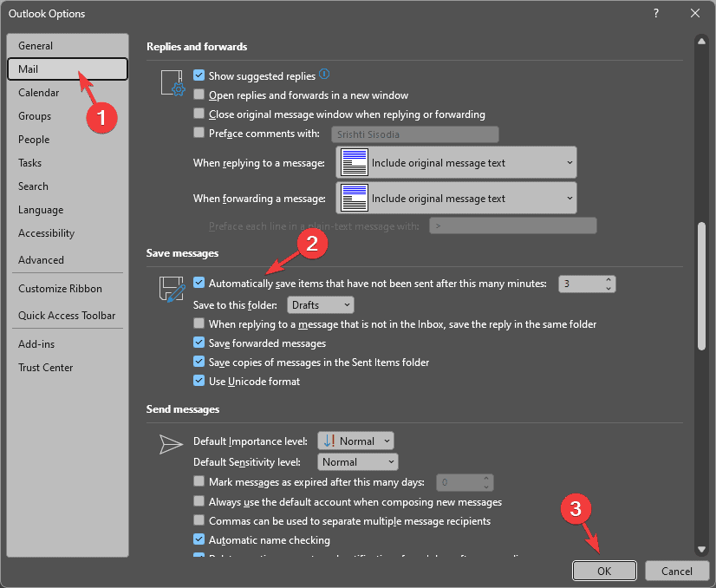Click the suggested replies info icon
This screenshot has width=716, height=588.
point(324,74)
